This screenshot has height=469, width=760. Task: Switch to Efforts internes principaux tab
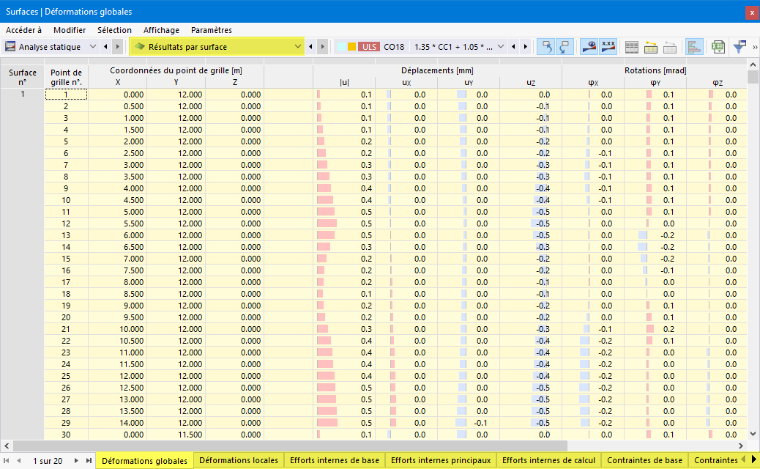point(441,460)
